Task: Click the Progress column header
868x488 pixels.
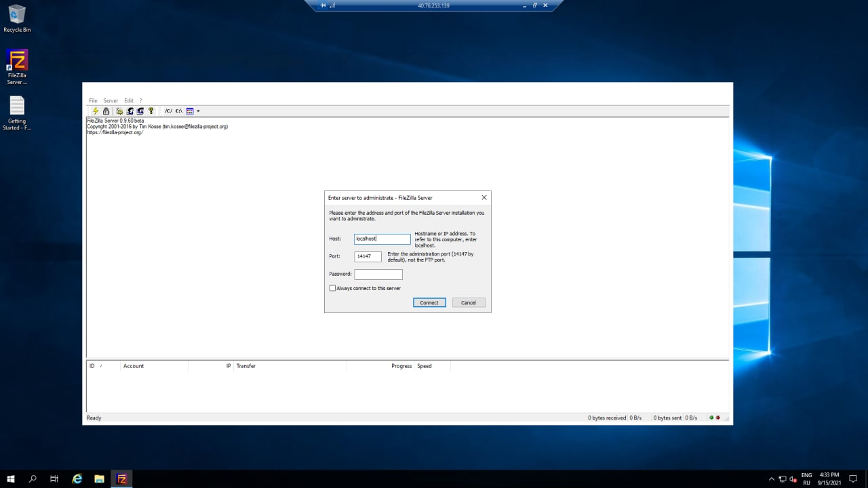Action: tap(380, 366)
